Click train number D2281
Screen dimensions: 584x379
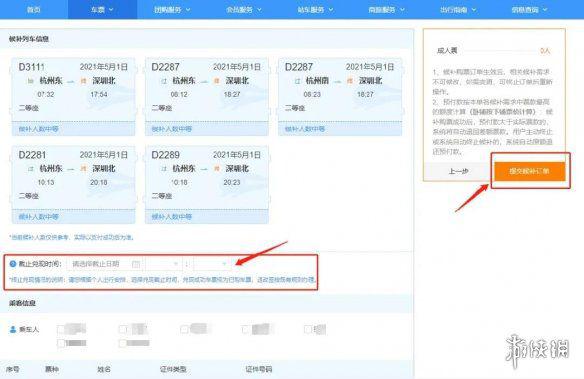[32, 155]
